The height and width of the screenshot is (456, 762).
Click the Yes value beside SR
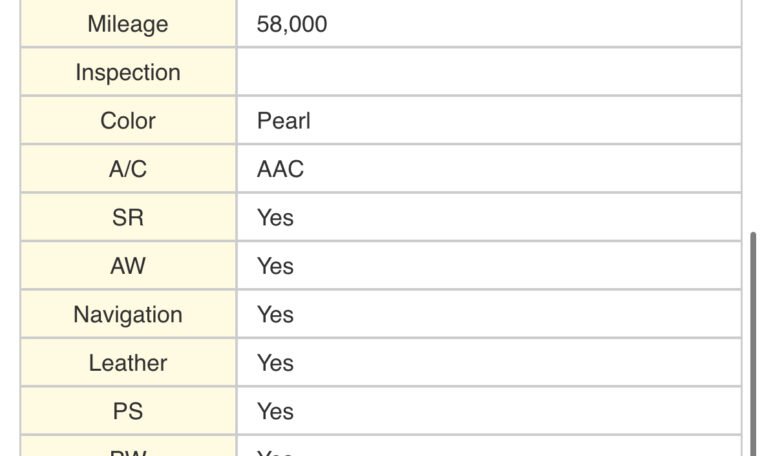tap(275, 218)
